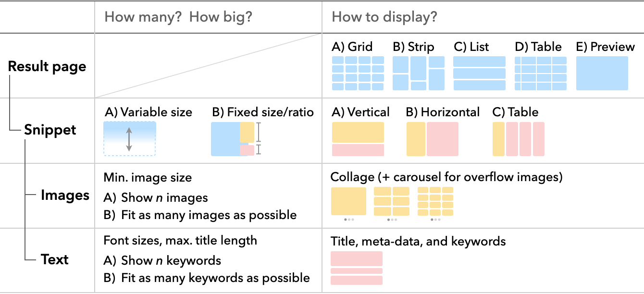Choose the Vertical snippet layout icon
Screen dimensions: 644x294
358,139
